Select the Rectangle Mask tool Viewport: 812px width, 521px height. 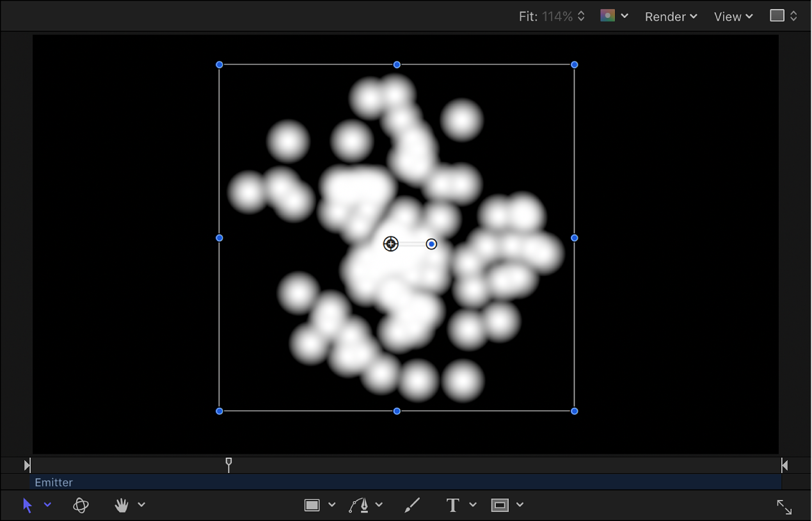click(x=499, y=505)
